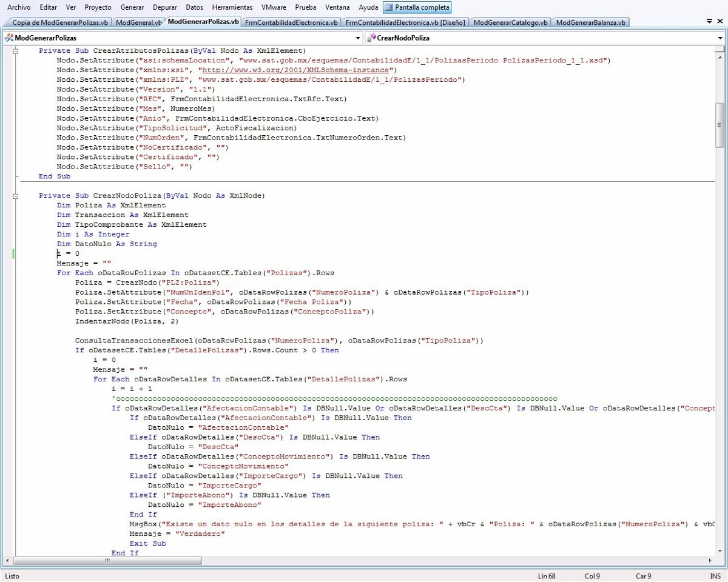Open the Ayuda menu
728x582 pixels.
[368, 7]
